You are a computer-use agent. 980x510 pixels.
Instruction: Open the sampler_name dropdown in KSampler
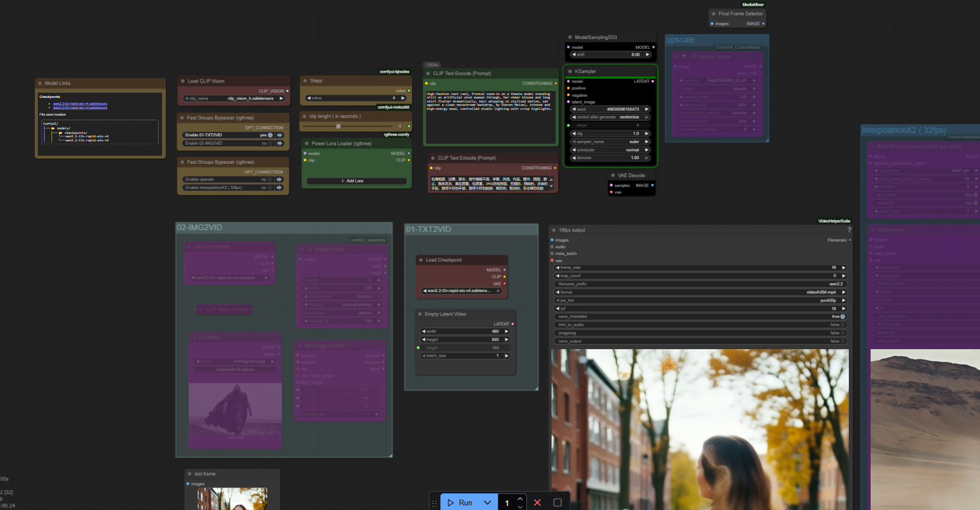(611, 142)
